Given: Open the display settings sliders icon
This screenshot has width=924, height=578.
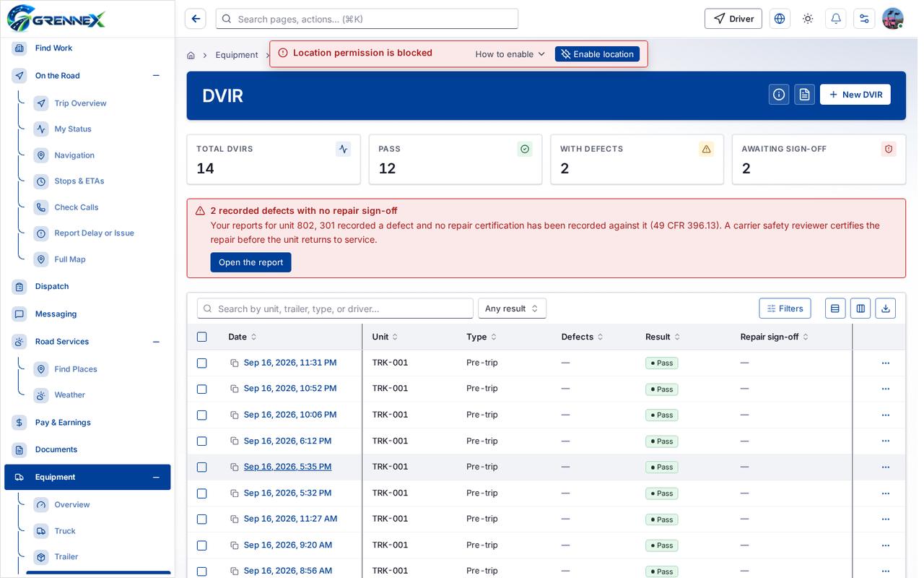Looking at the screenshot, I should pos(864,19).
